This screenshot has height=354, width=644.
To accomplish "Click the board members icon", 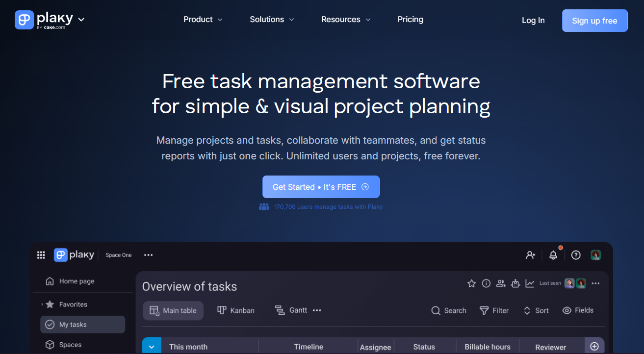I will 501,283.
